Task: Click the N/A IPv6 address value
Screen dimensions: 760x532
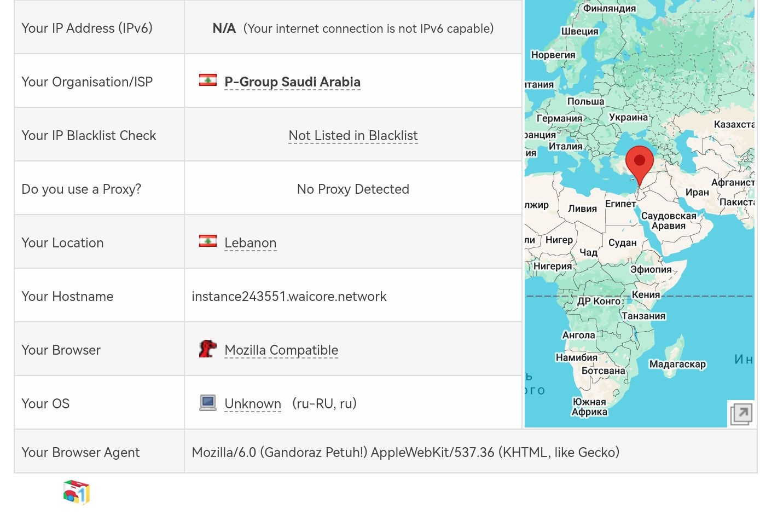Action: pos(224,28)
